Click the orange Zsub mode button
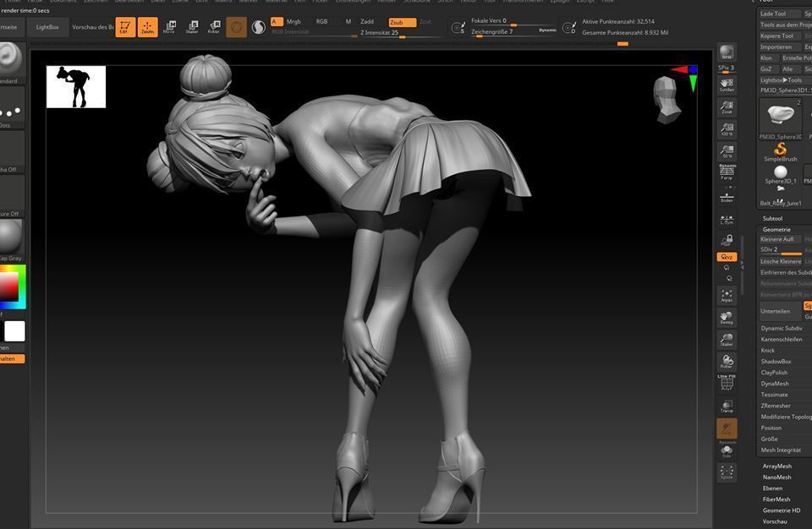Screen dimensions: 812x529 (403, 22)
